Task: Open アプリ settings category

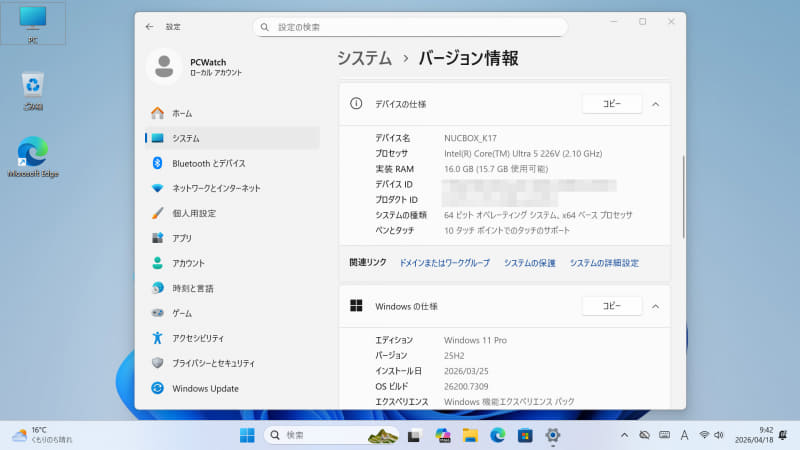Action: (x=232, y=238)
